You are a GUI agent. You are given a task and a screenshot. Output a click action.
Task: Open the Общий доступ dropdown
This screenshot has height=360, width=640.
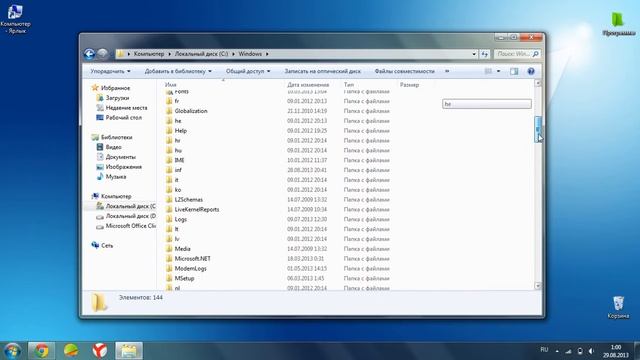(x=248, y=71)
